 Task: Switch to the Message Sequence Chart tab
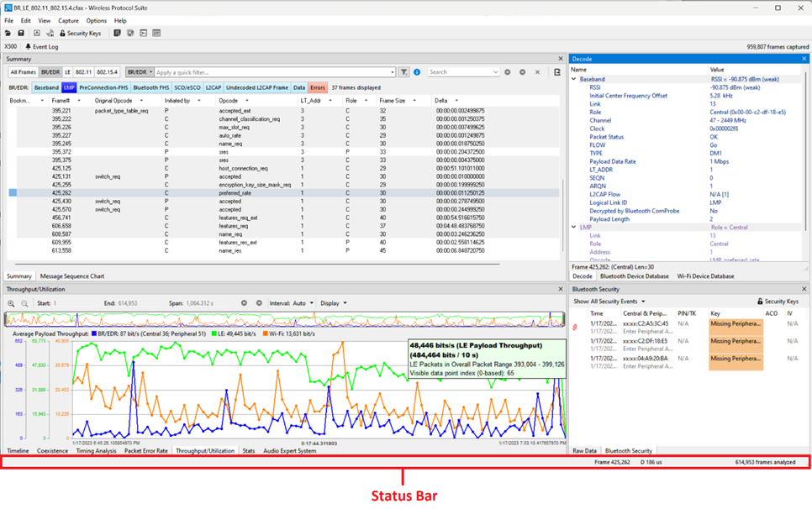(x=72, y=276)
